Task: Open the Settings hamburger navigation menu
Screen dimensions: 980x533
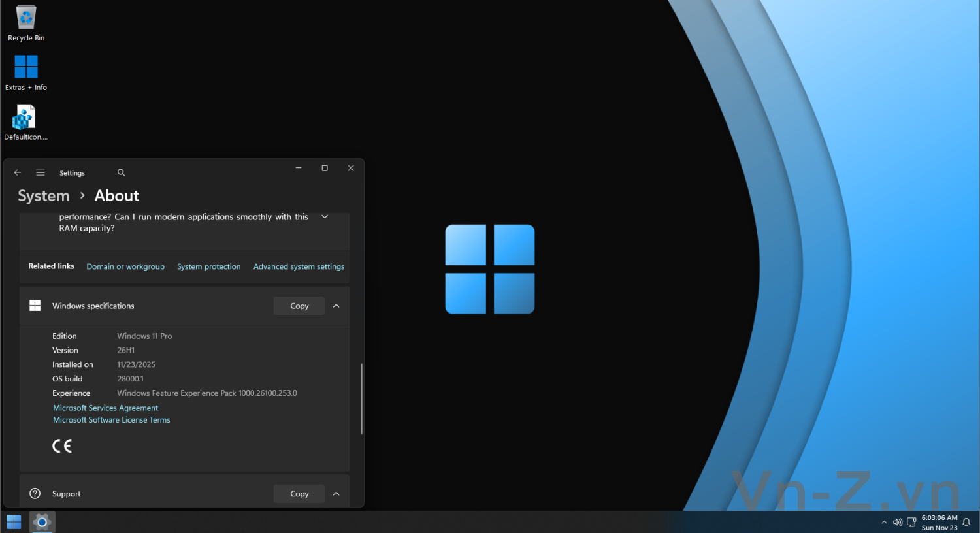Action: coord(41,172)
